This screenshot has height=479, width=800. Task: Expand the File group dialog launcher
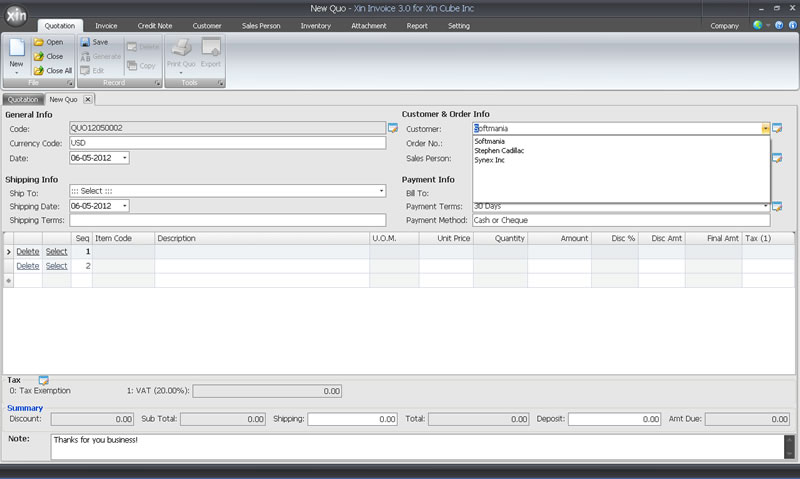70,83
